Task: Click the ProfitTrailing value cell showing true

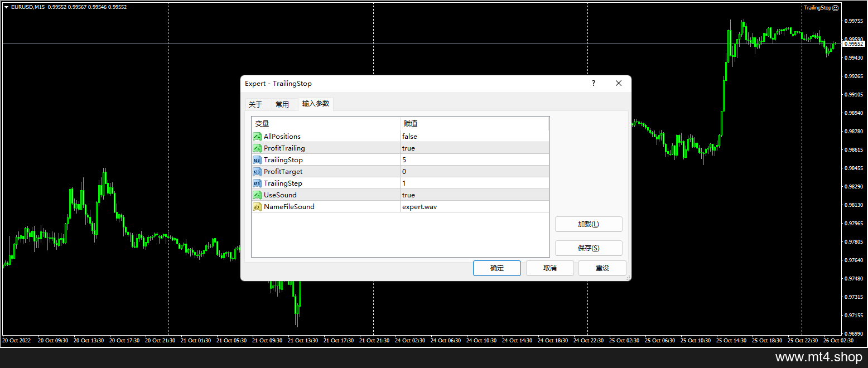Action: [475, 148]
